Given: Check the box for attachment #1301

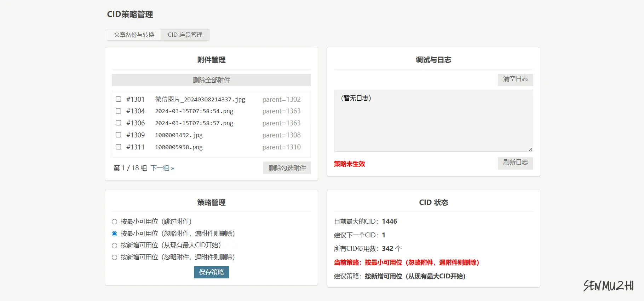Looking at the screenshot, I should coord(119,99).
